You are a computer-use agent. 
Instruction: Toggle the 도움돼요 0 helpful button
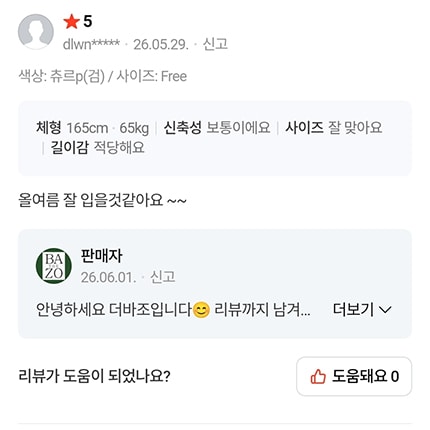(x=354, y=376)
